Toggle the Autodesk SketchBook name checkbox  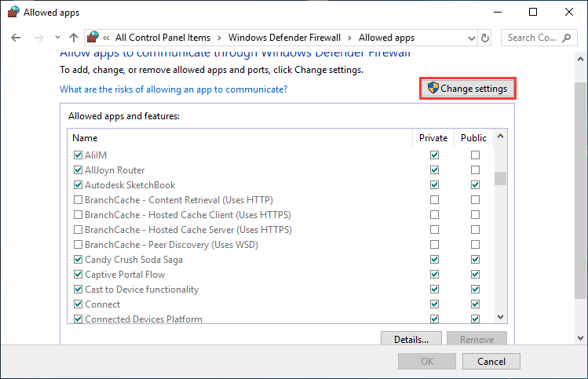[78, 185]
